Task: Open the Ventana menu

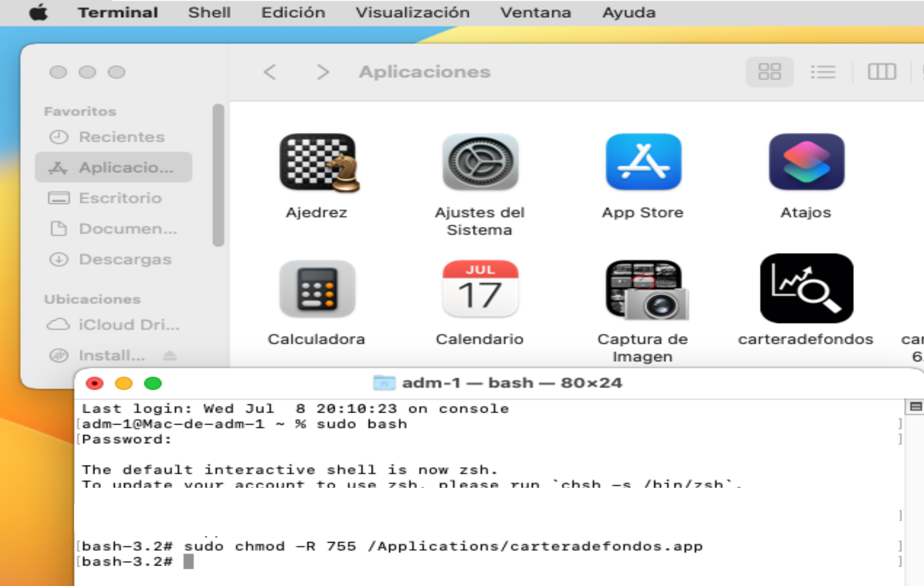Action: click(x=536, y=12)
